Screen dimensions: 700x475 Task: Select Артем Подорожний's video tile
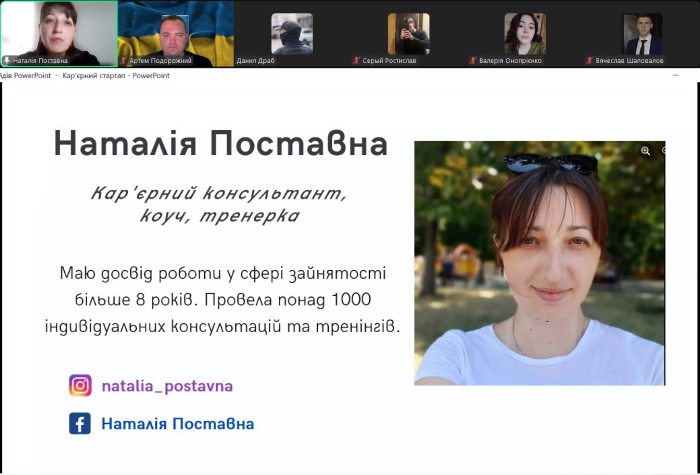(x=175, y=28)
